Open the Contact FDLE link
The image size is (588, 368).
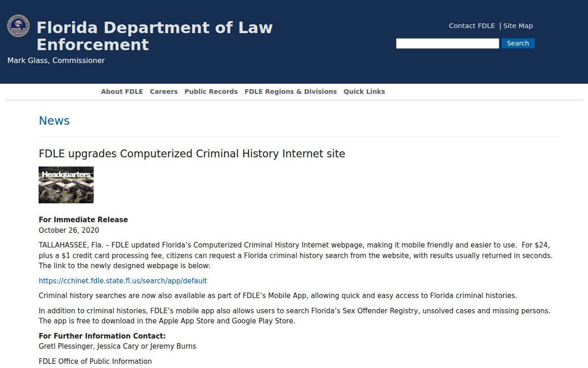click(472, 26)
